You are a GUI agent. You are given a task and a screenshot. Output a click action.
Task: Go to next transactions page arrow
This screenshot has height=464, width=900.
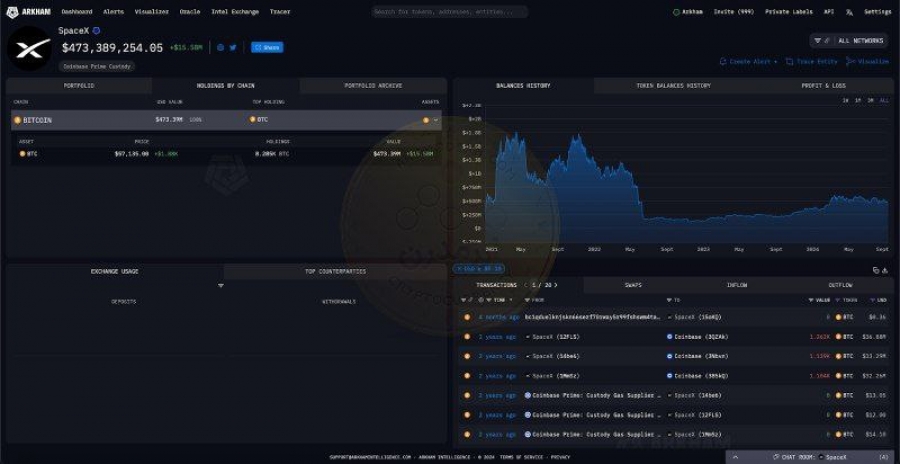[x=555, y=285]
